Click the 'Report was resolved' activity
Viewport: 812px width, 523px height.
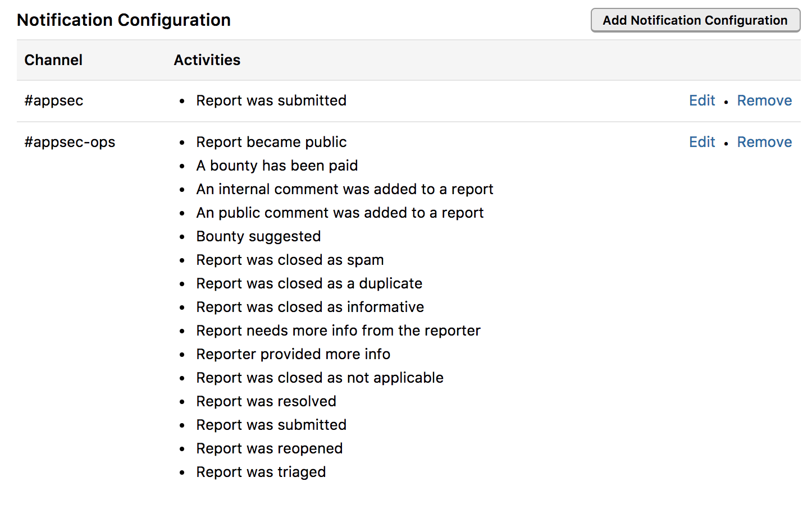pos(266,401)
